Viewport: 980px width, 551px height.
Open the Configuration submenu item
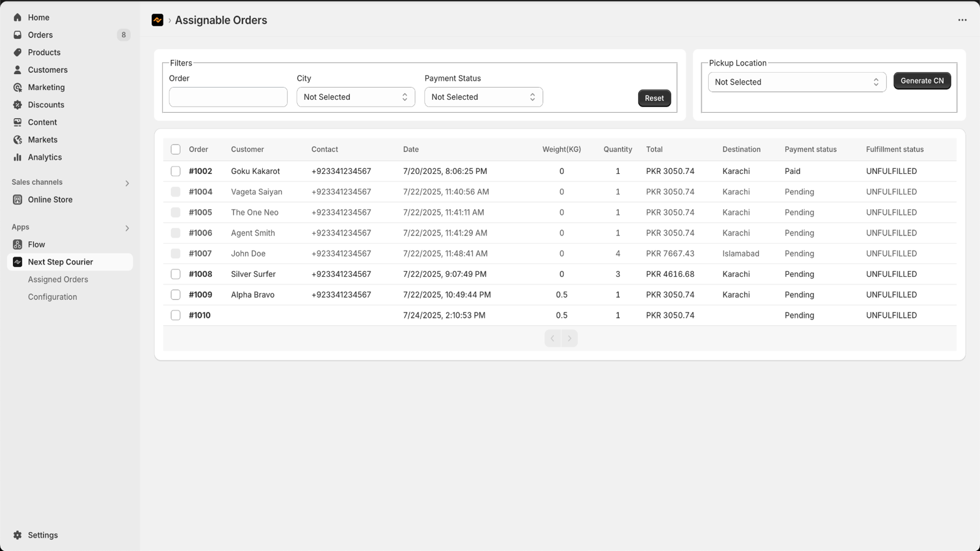coord(52,297)
